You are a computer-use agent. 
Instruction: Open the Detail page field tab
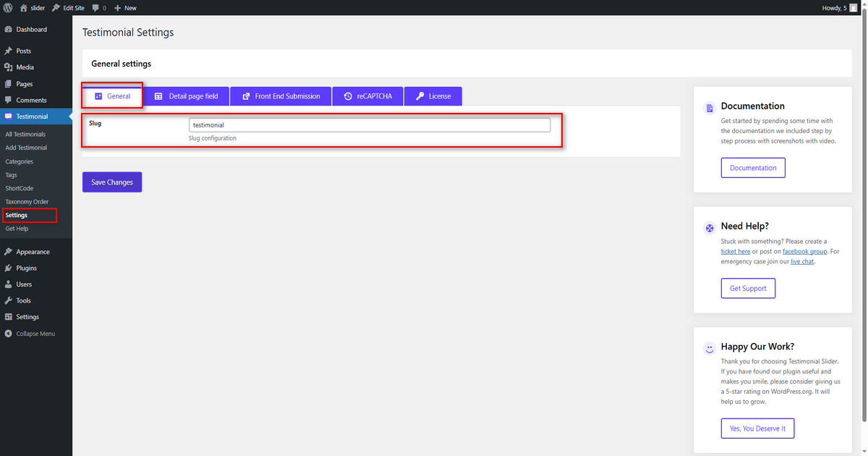coord(186,96)
